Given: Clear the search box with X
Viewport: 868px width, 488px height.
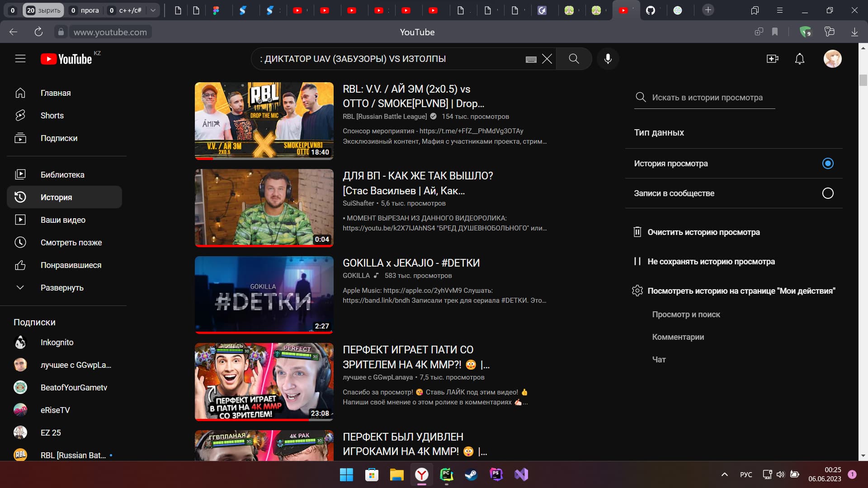Looking at the screenshot, I should tap(547, 59).
